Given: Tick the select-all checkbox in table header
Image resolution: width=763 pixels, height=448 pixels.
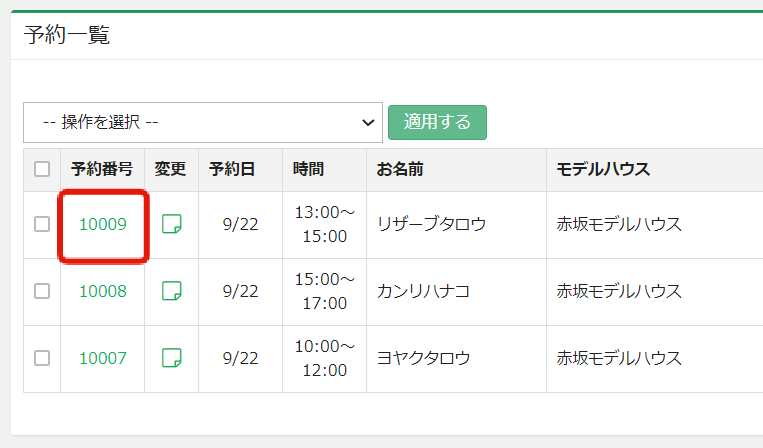Looking at the screenshot, I should [x=42, y=169].
